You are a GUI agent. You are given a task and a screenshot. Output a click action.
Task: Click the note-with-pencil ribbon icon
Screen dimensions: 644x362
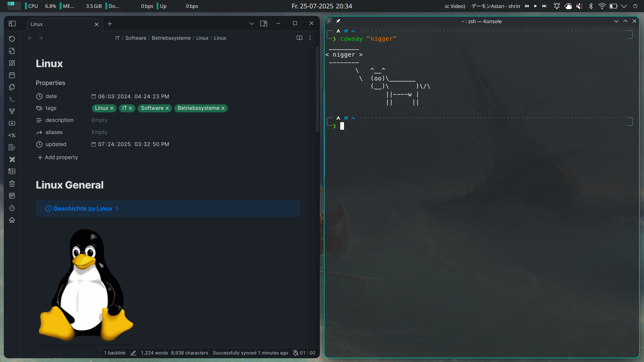tap(12, 147)
